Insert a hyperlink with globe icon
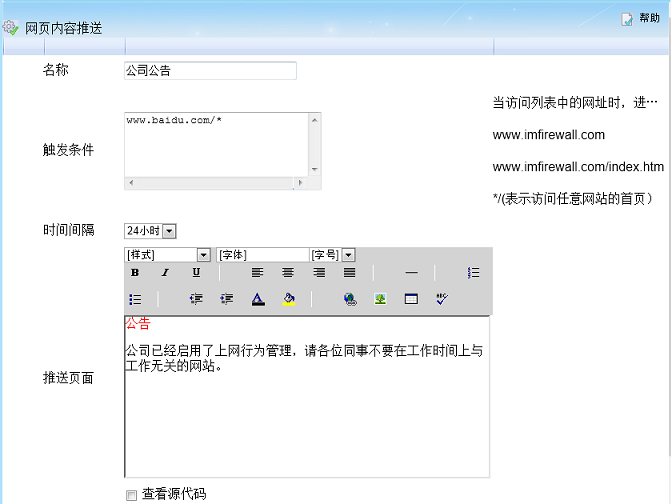 (350, 299)
